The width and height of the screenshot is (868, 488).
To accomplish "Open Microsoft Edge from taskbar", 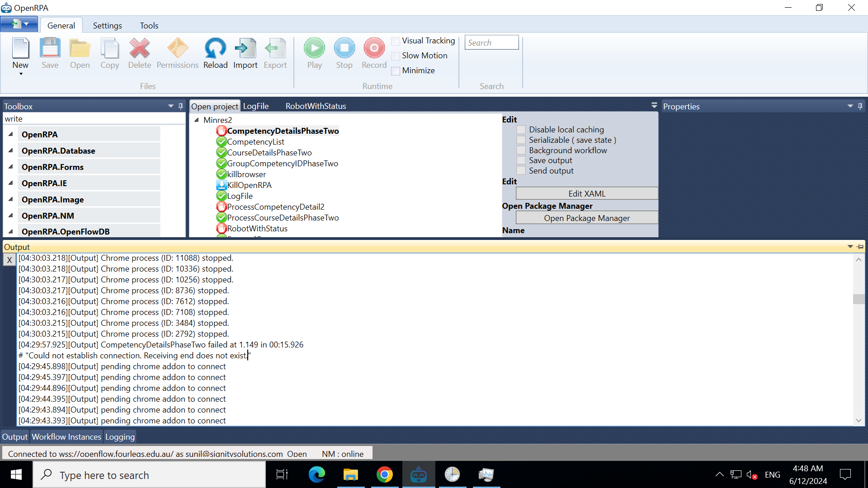I will (x=316, y=474).
